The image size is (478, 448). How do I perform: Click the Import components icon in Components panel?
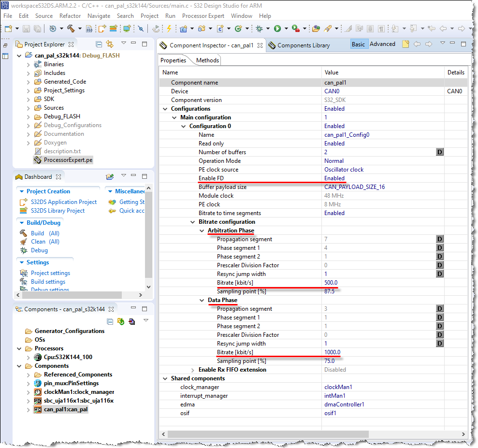131,321
